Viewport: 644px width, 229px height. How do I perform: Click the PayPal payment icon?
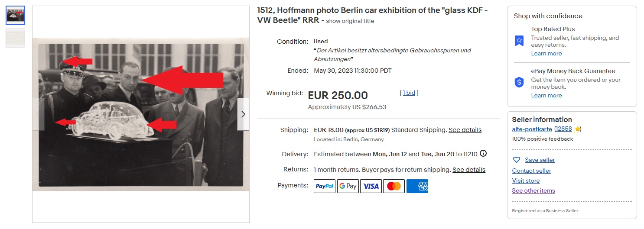[x=324, y=186]
